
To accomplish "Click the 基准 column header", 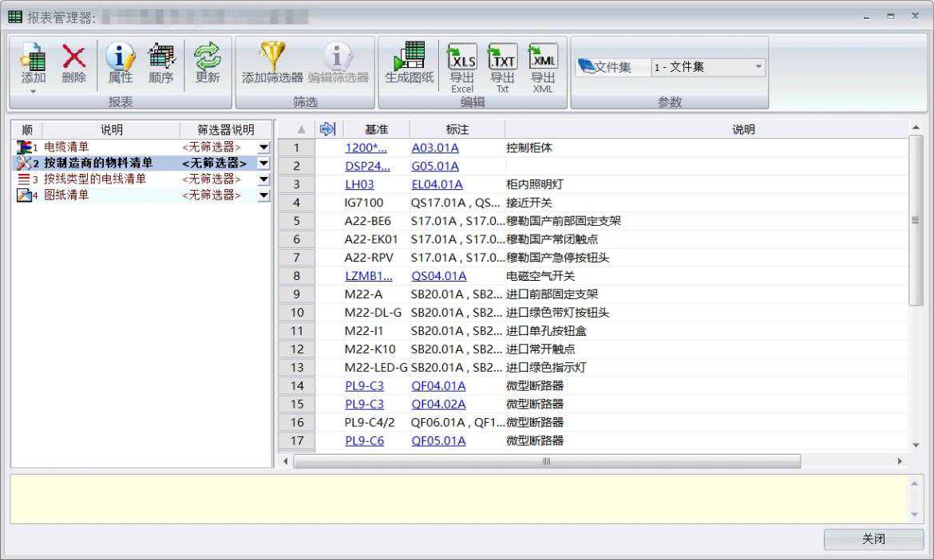I will 376,129.
